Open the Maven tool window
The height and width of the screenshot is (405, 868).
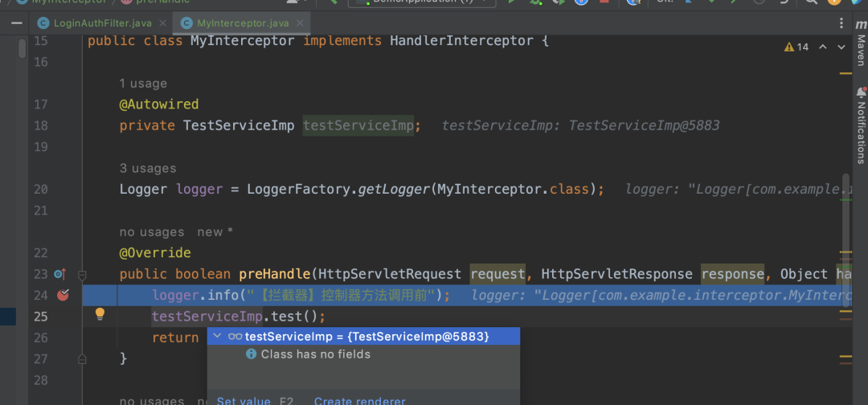861,43
